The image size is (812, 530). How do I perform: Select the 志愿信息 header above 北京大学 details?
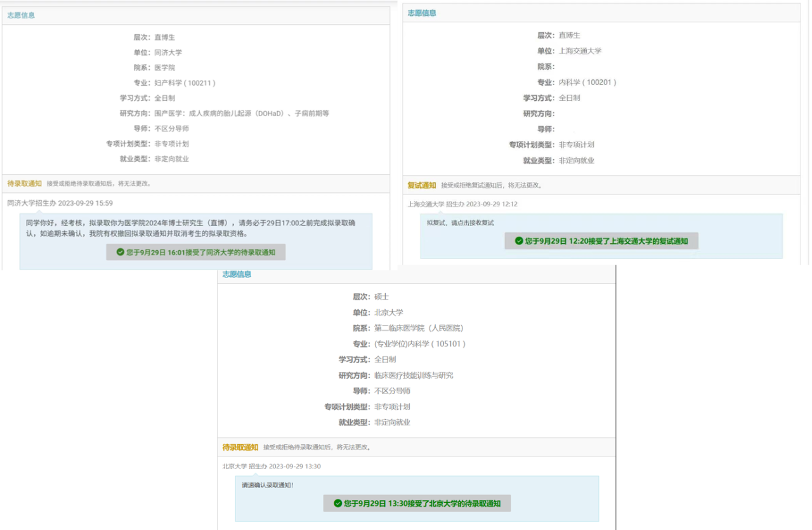(237, 274)
